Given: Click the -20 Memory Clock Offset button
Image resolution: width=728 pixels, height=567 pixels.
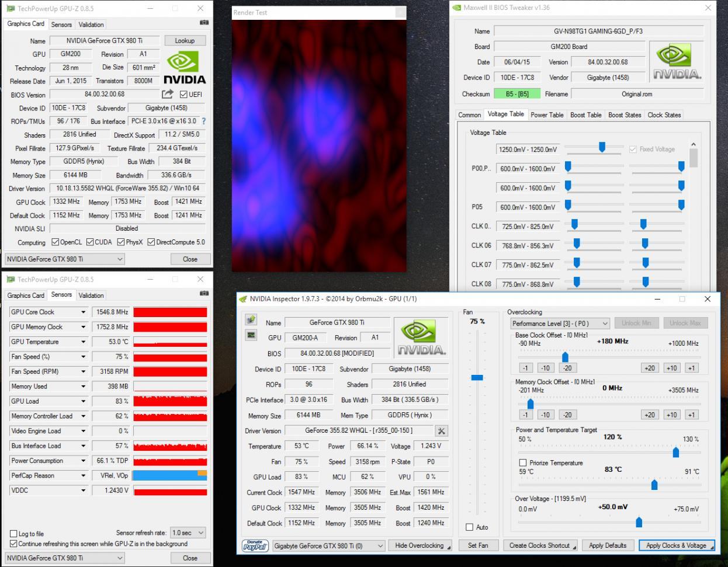Looking at the screenshot, I should (x=567, y=415).
